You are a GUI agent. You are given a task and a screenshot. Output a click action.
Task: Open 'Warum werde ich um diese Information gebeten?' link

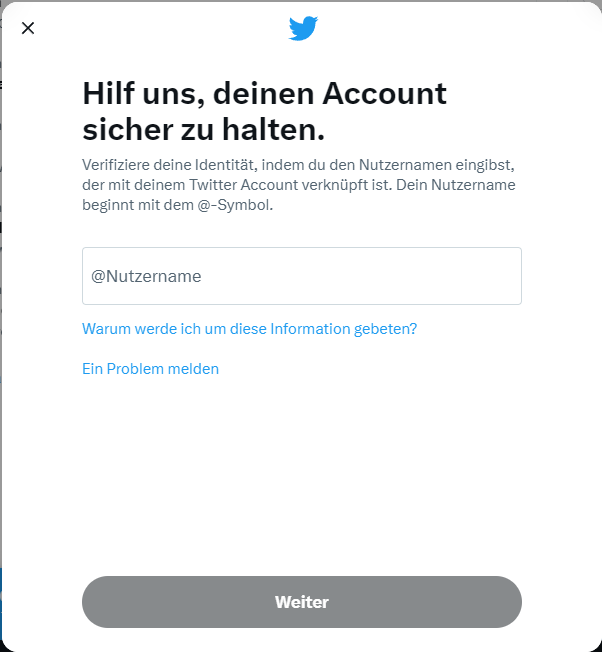coord(249,329)
